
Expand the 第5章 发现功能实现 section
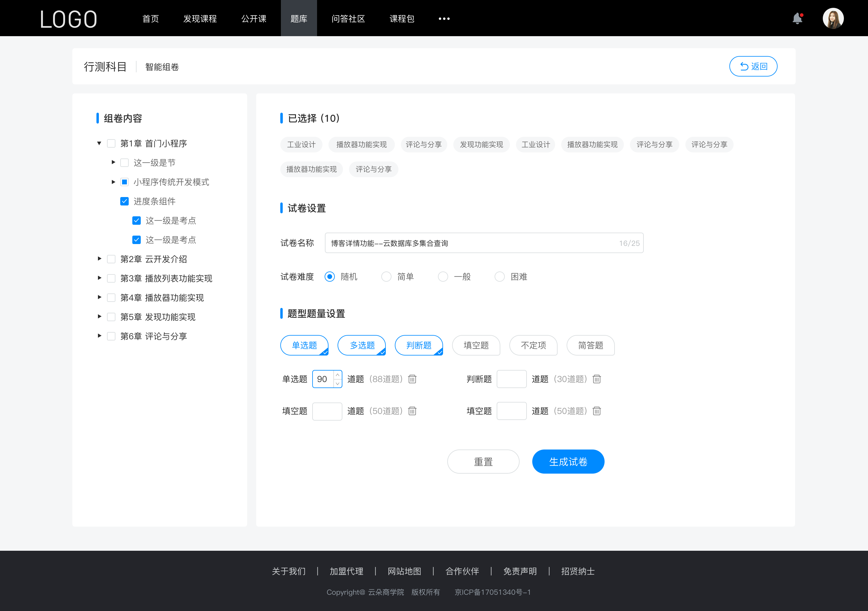(99, 317)
